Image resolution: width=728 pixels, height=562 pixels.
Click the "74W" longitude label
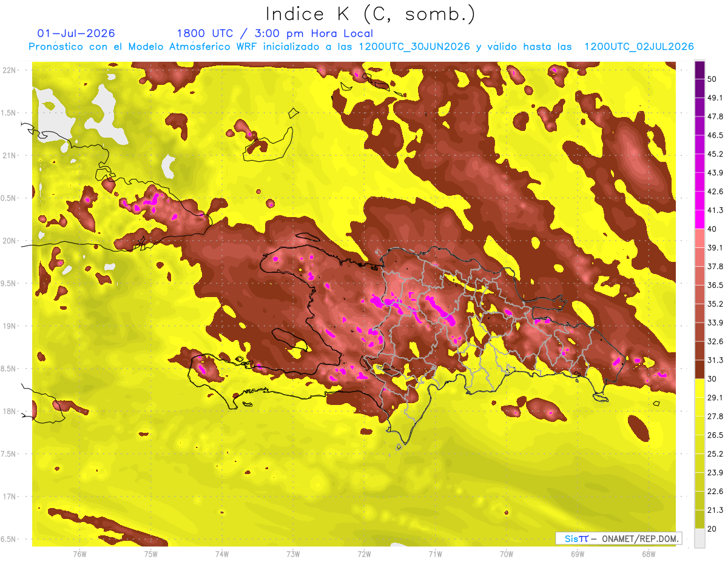tap(222, 554)
